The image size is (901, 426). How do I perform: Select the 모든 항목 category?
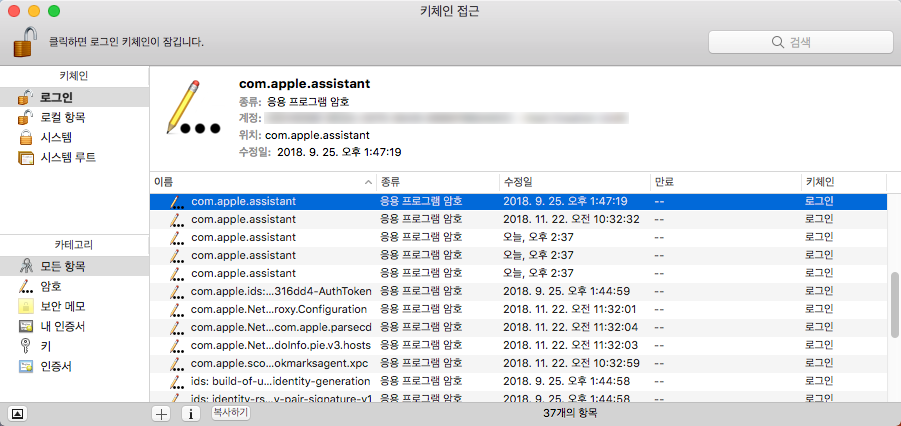pyautogui.click(x=62, y=266)
